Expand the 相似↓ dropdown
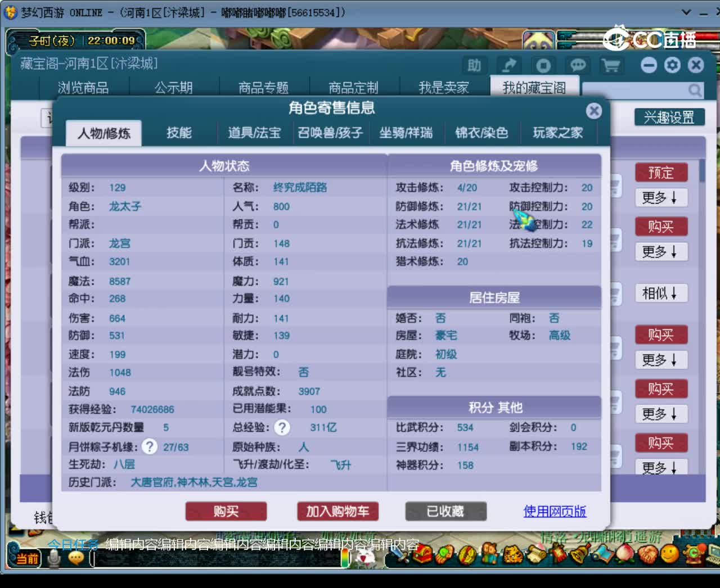Screen dimensions: 720x588 661,293
